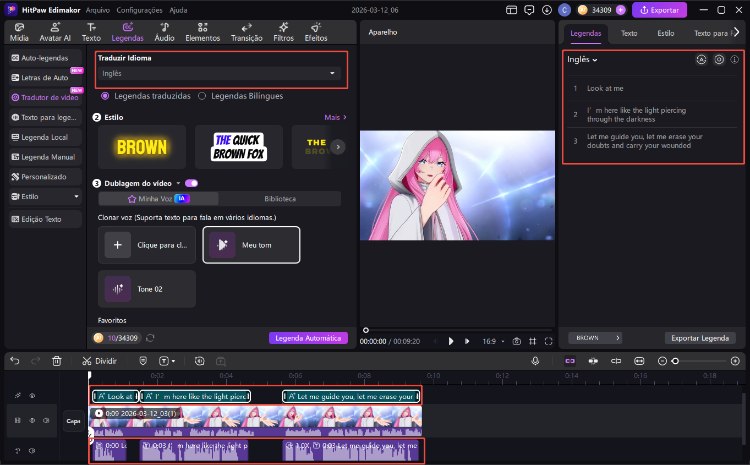Expand the Inglês language selector in right panel
The image size is (750, 465).
[x=582, y=60]
